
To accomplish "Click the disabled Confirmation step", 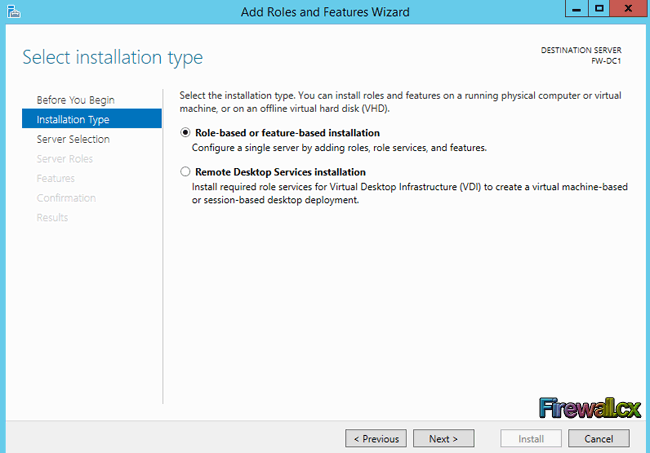I will tap(66, 198).
